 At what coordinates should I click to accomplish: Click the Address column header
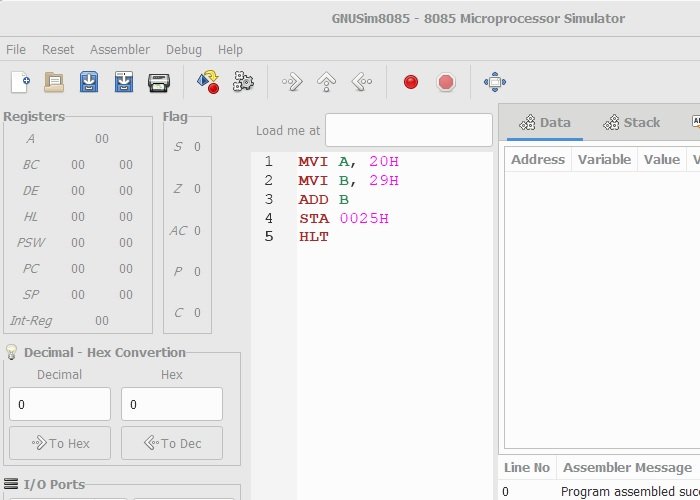coord(538,160)
